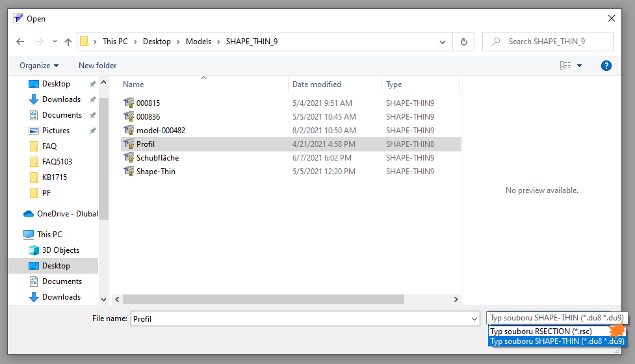
Task: Click horizontal scrollbar right arrow in file list
Action: pyautogui.click(x=456, y=299)
